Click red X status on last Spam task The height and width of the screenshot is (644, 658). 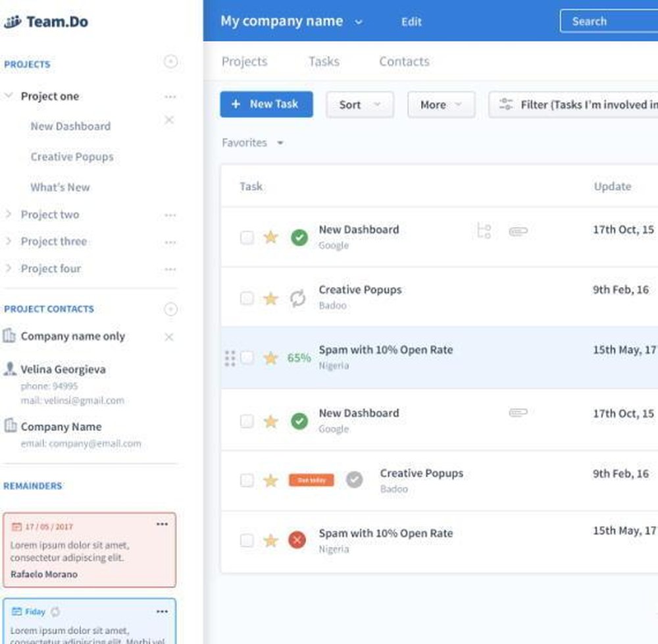297,540
